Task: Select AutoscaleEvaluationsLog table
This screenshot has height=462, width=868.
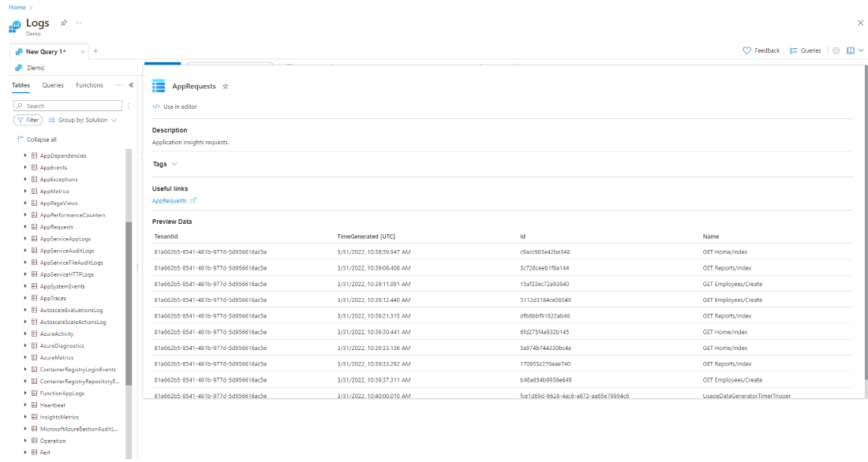Action: click(71, 311)
